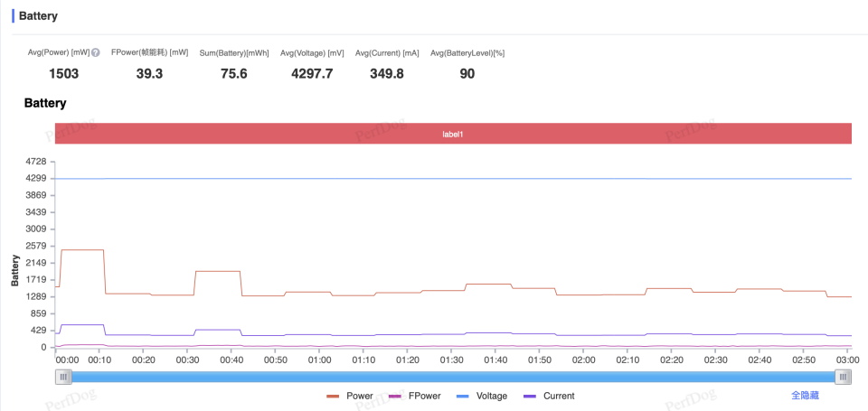
Task: Click the 4299 y-axis value
Action: tap(38, 179)
